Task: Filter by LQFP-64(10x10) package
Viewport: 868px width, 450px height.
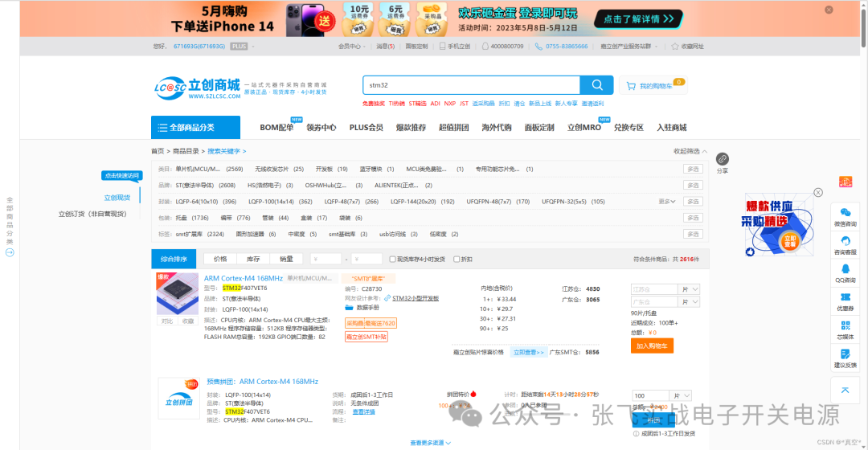Action: (206, 202)
